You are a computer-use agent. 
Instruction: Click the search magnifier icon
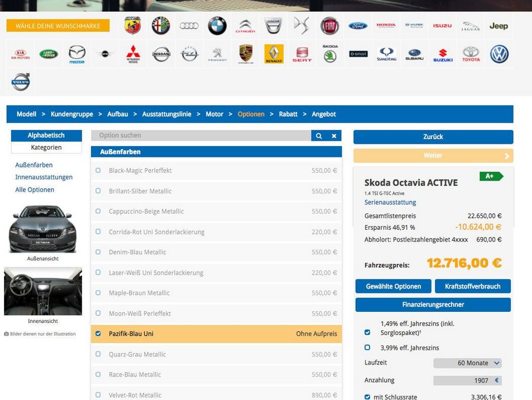(x=319, y=136)
